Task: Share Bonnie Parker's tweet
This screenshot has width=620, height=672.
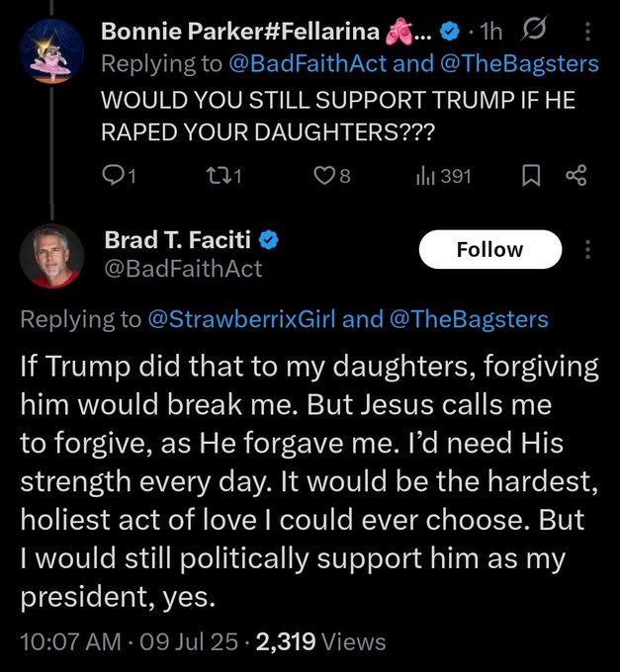Action: click(576, 176)
